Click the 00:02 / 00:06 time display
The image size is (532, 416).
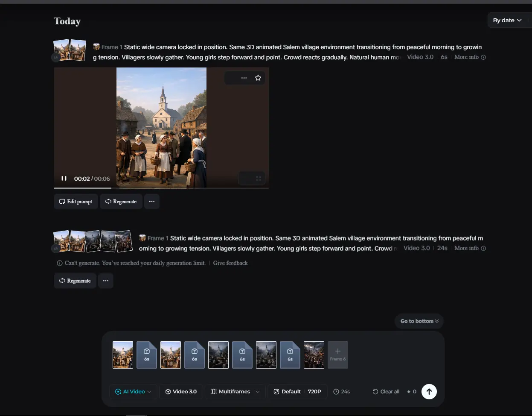[92, 179]
